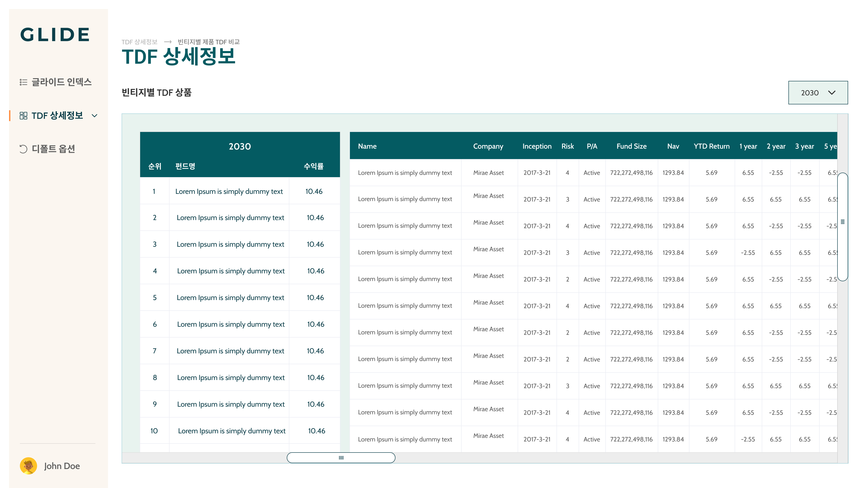The width and height of the screenshot is (868, 488).
Task: Click the 2030 ranking table title
Action: (x=240, y=146)
